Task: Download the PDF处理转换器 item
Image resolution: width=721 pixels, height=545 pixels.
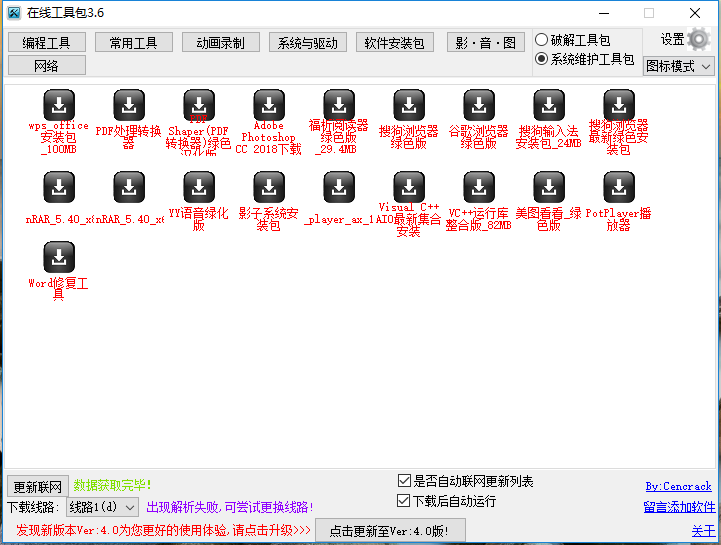Action: (129, 105)
